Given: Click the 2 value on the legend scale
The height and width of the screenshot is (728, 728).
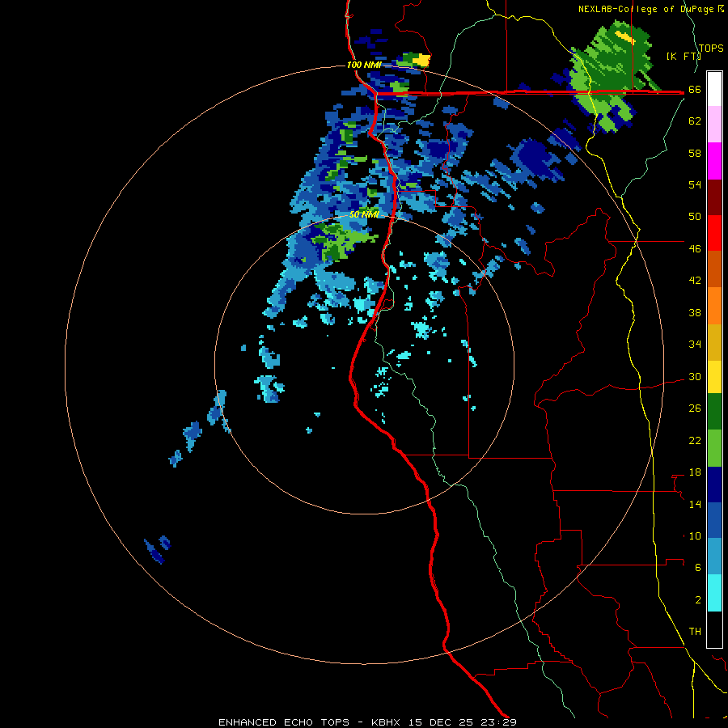Looking at the screenshot, I should click(698, 600).
